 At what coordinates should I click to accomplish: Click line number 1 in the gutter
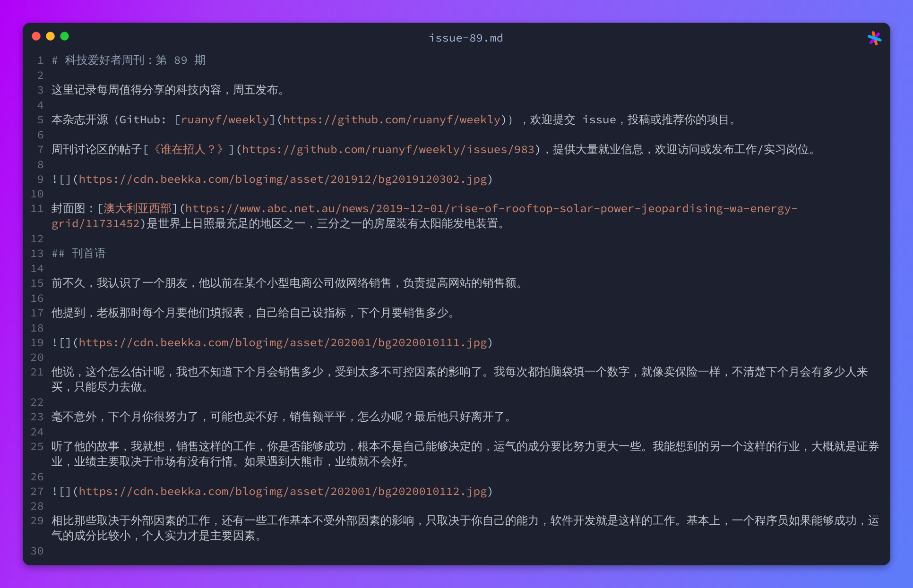click(40, 60)
